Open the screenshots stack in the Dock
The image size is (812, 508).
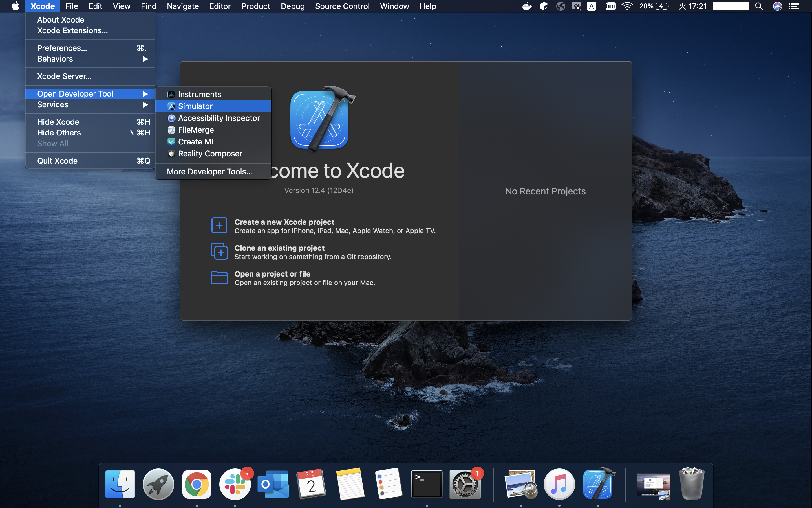[x=653, y=486]
